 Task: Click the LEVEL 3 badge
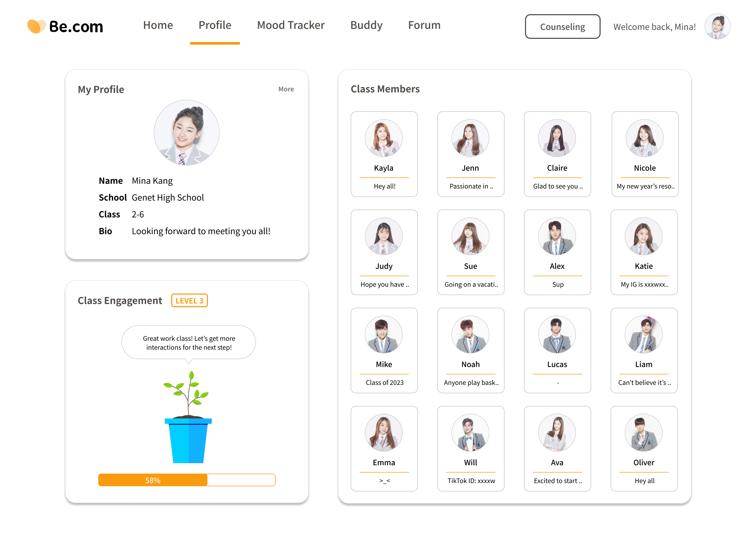coord(189,301)
